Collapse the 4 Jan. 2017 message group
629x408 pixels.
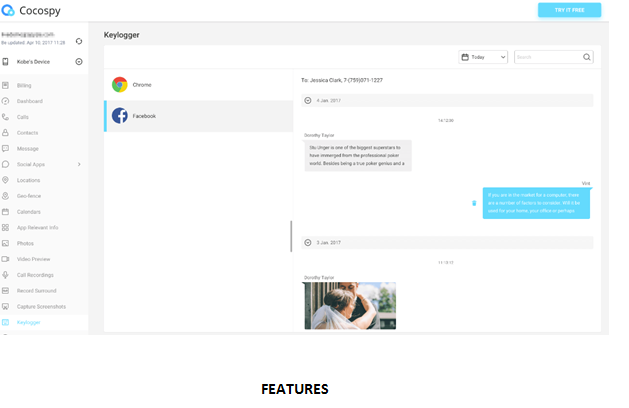click(308, 100)
